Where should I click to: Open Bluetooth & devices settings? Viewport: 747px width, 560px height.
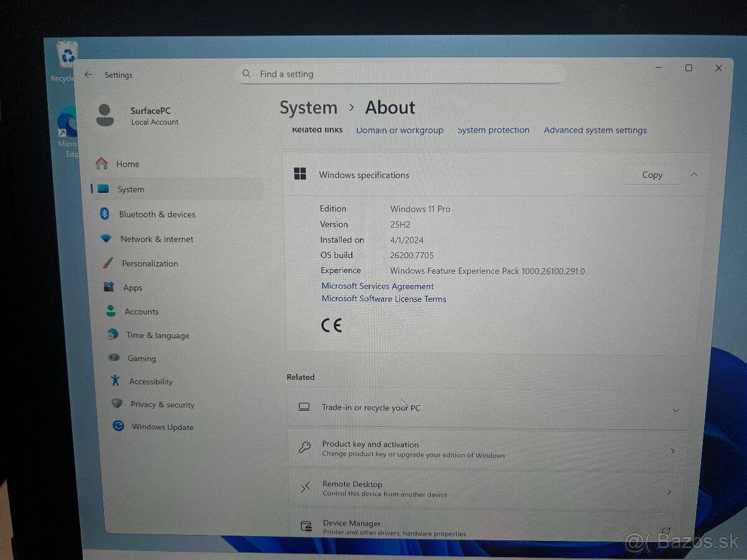(157, 214)
